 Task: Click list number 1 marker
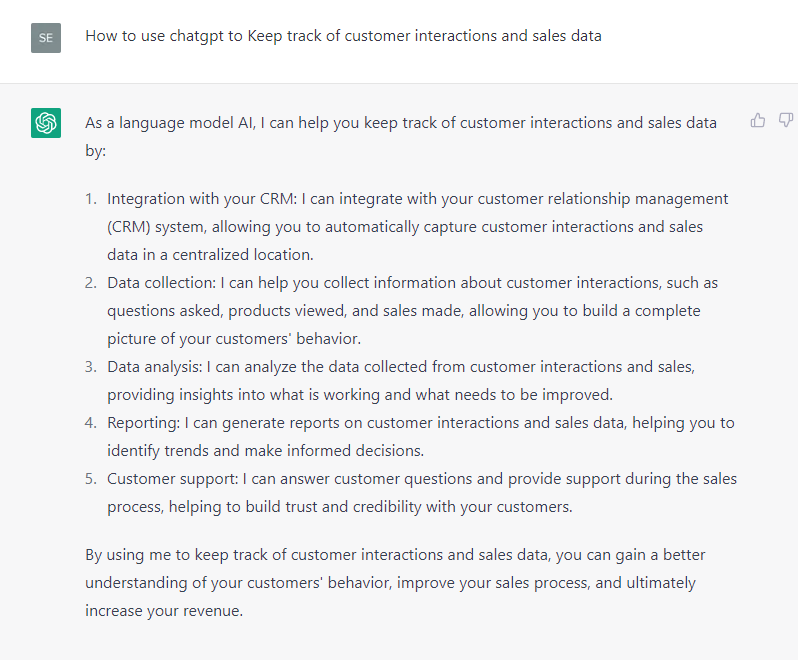(x=91, y=199)
